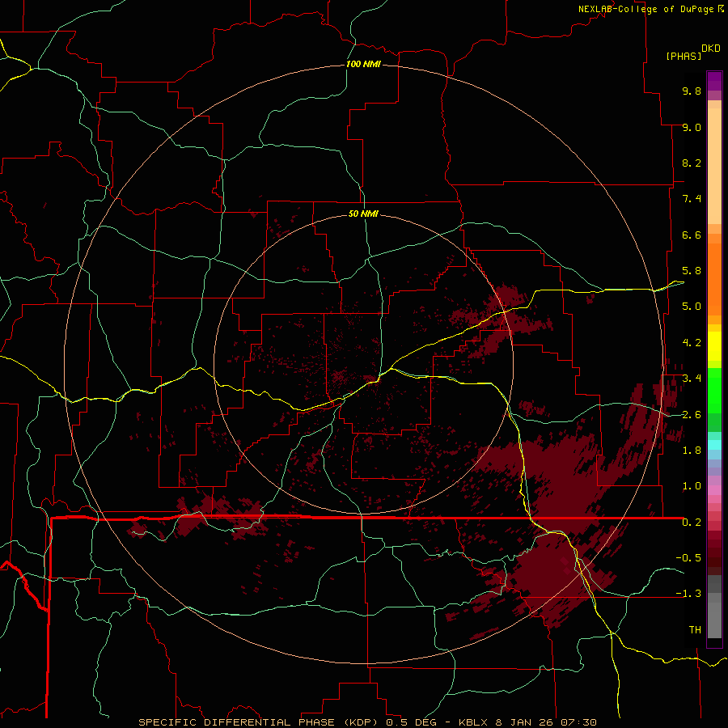Screen dimensions: 728x728
Task: Select the 6.6 scale value
Action: (692, 235)
